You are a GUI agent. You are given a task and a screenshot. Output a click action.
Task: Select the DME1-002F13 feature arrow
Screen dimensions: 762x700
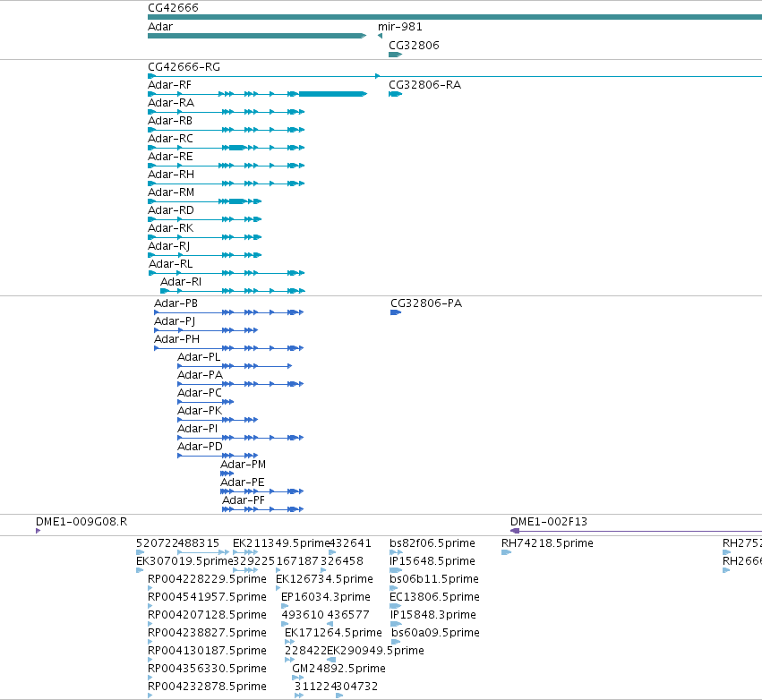[x=636, y=531]
